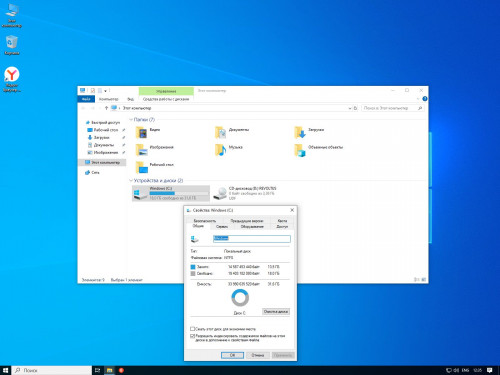
Task: Refresh the Explorer address bar
Action: (355, 108)
